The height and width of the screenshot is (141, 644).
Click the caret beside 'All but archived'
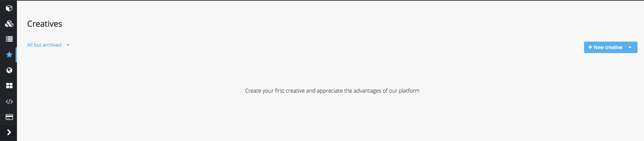point(68,45)
